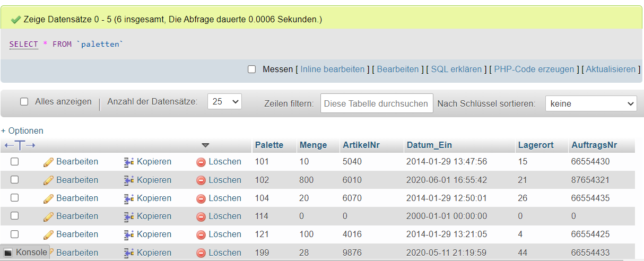Click the SQL erklären link
644x261 pixels.
pyautogui.click(x=456, y=69)
